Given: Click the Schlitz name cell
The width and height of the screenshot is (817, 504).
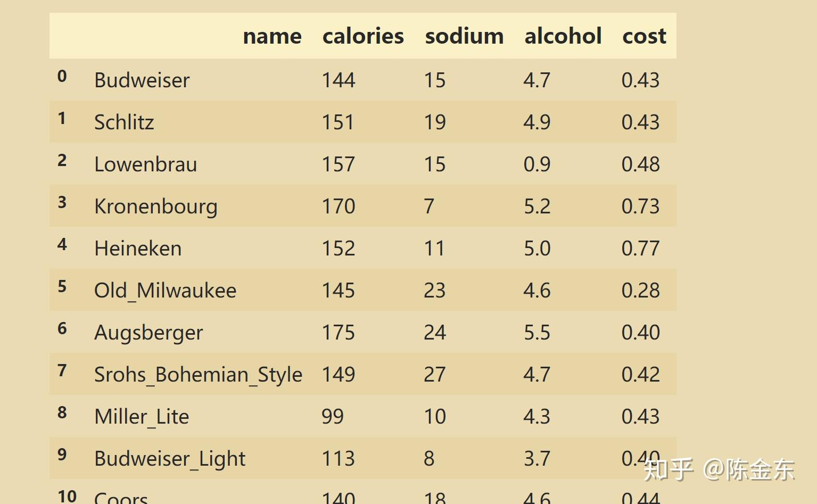Looking at the screenshot, I should click(124, 122).
